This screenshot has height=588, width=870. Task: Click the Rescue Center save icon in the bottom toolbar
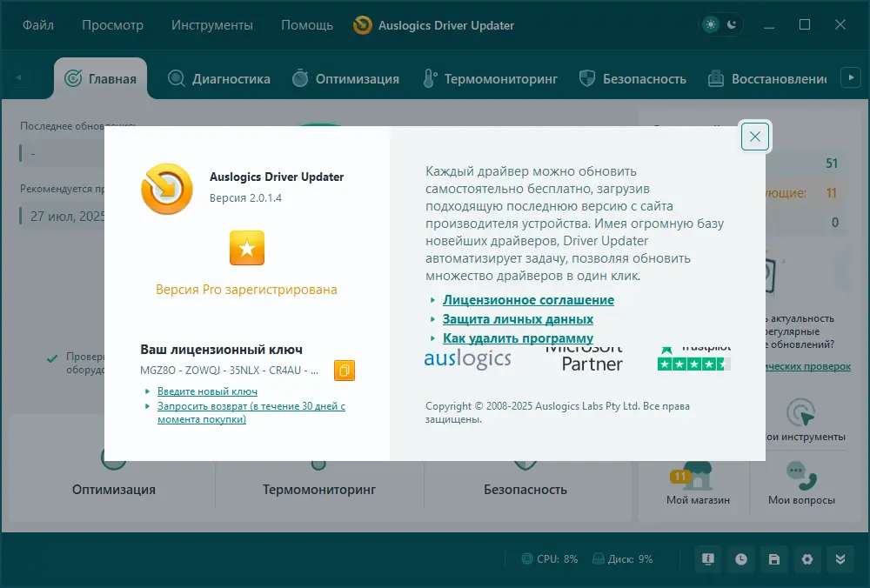774,560
